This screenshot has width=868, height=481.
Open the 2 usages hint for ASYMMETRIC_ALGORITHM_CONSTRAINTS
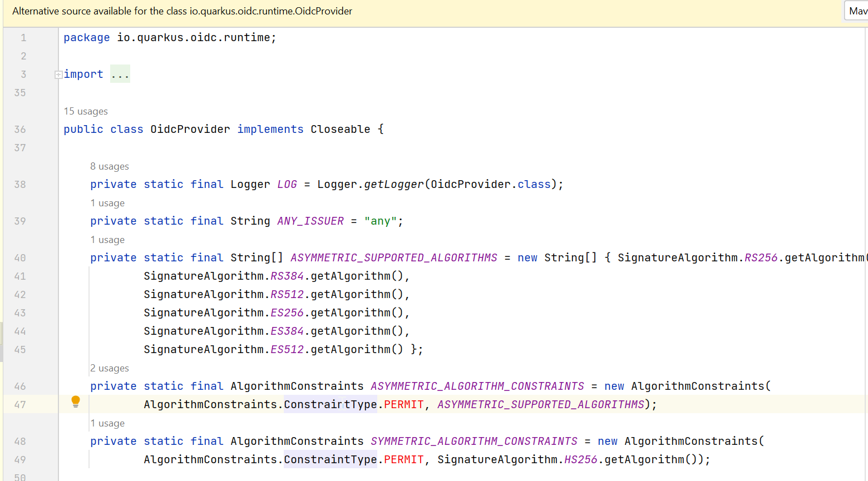pyautogui.click(x=110, y=368)
